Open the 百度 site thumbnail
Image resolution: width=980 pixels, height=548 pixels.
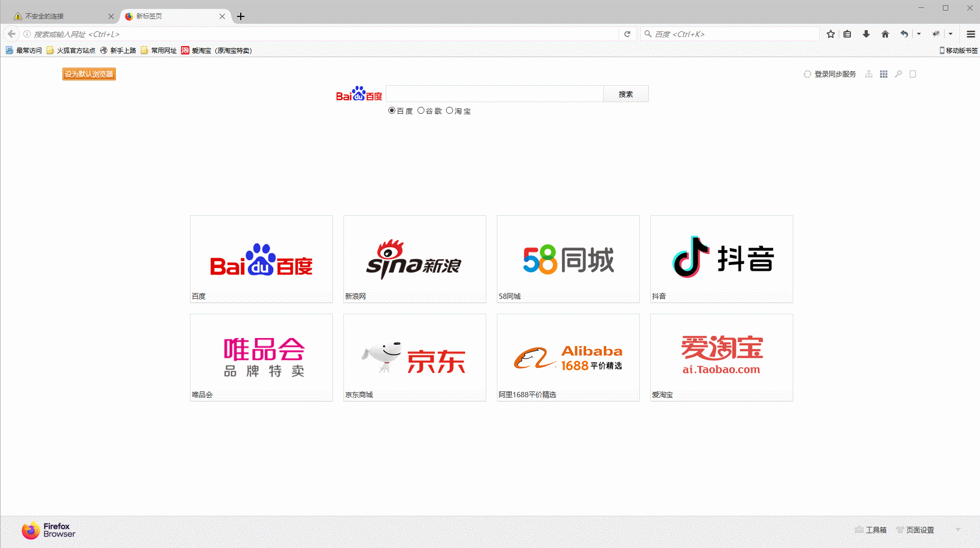pyautogui.click(x=261, y=259)
